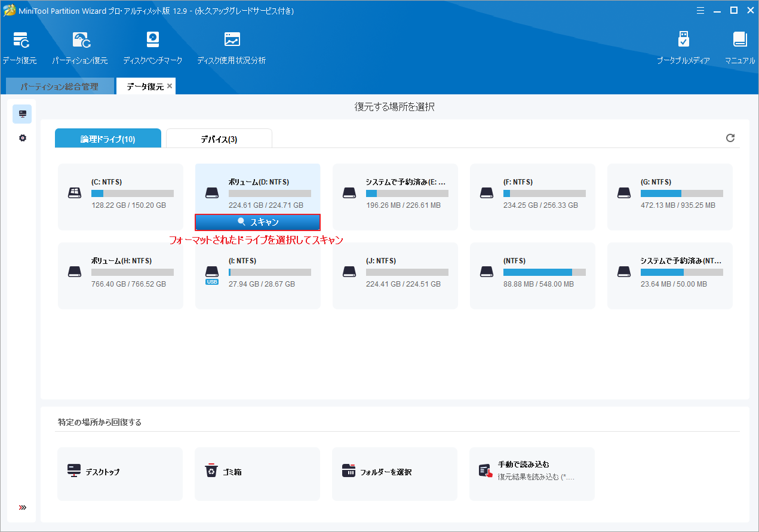Click the 88.88 MB / 548.00 MB text
The image size is (759, 532).
coord(539,284)
